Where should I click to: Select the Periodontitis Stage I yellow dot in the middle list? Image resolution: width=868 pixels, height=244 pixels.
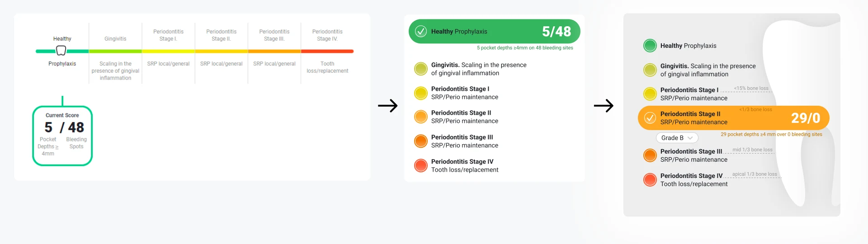click(421, 93)
